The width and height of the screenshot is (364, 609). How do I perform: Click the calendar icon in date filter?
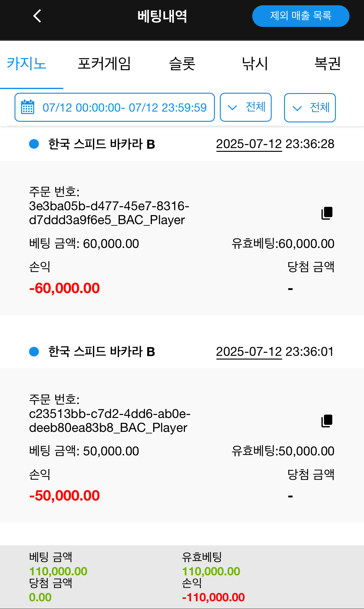point(27,107)
